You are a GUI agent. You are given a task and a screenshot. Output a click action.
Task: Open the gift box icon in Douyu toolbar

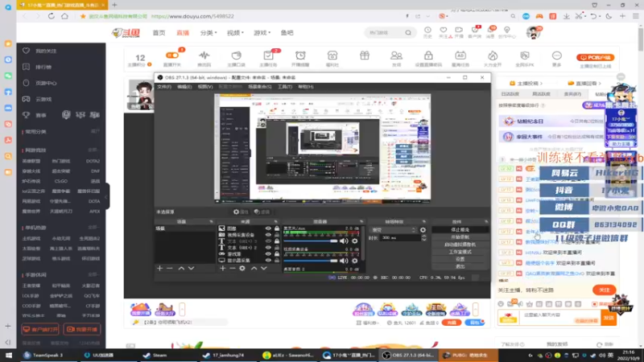(365, 56)
